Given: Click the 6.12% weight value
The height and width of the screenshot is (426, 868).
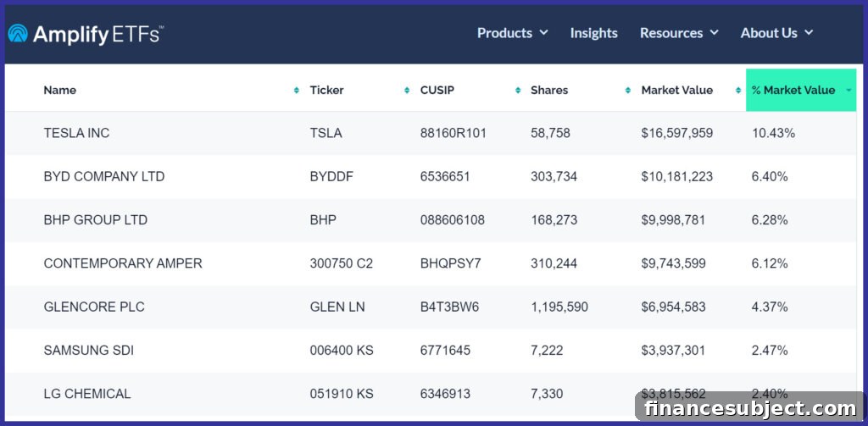Looking at the screenshot, I should 770,263.
